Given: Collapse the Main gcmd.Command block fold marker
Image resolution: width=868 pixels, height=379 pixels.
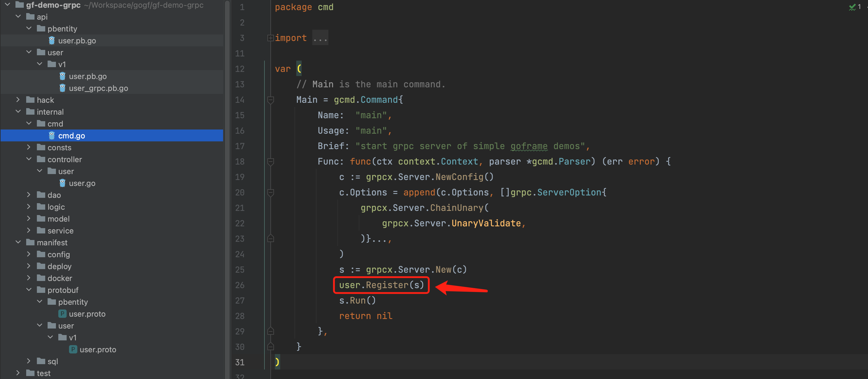Looking at the screenshot, I should pos(270,100).
